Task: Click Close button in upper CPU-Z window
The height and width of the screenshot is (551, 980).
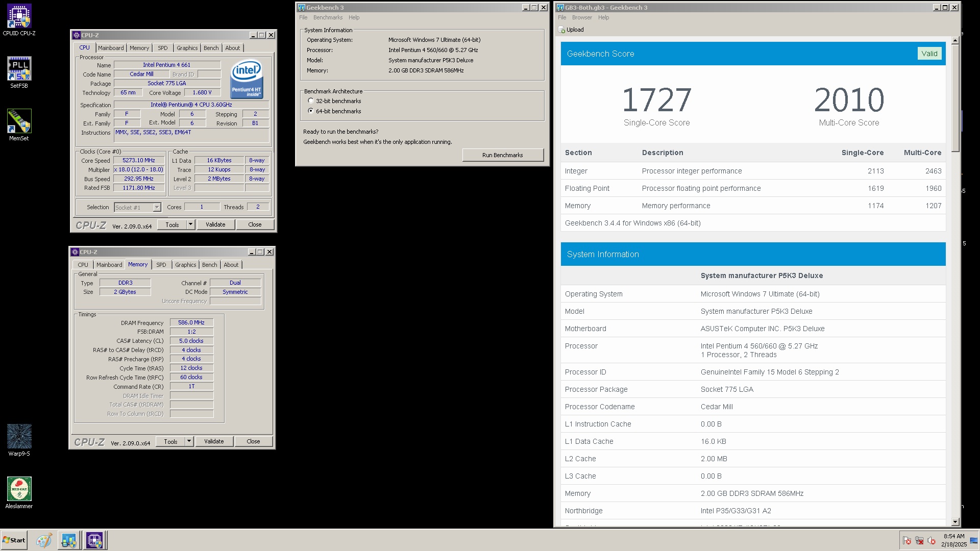Action: click(255, 224)
